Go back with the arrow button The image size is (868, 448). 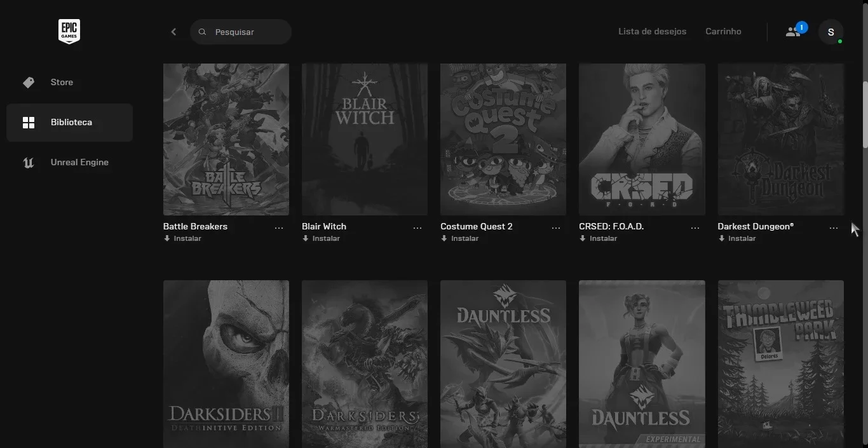(x=173, y=32)
